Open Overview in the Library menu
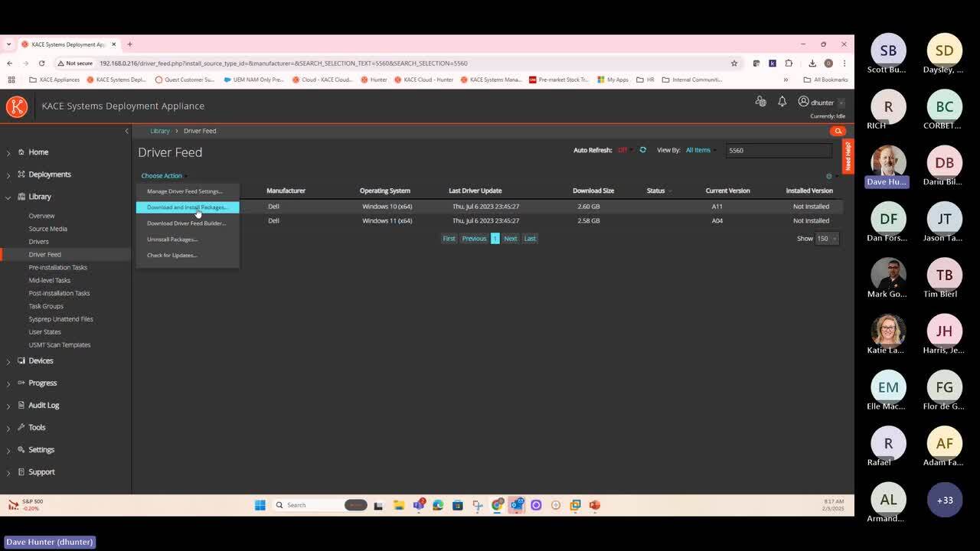 (41, 216)
